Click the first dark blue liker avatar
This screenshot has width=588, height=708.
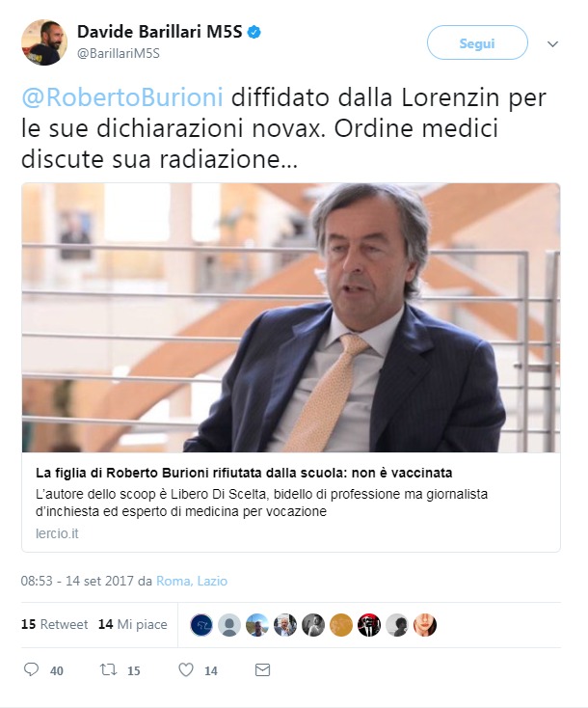pos(201,625)
